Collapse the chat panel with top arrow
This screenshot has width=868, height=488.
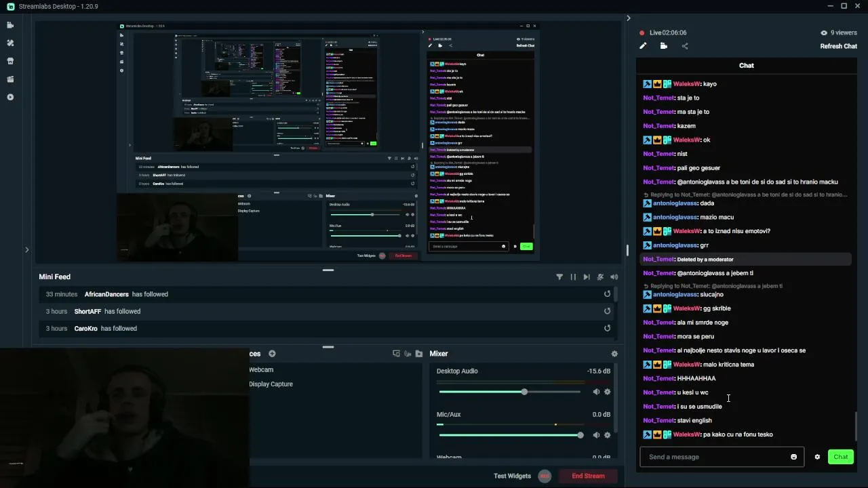628,18
